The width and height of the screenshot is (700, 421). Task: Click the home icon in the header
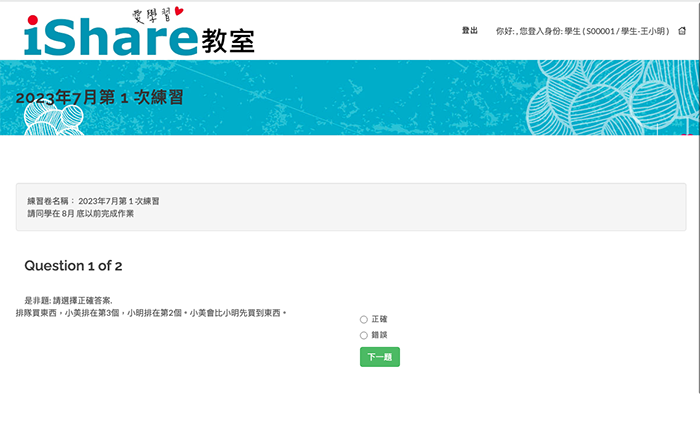(x=682, y=32)
